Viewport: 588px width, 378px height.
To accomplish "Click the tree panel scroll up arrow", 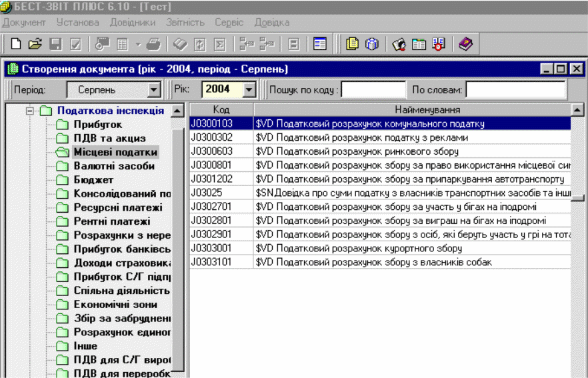I will (177, 111).
